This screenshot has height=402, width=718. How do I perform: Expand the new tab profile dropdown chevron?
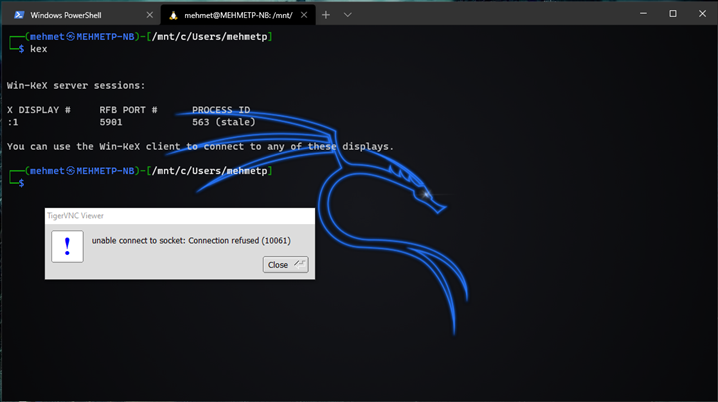348,15
